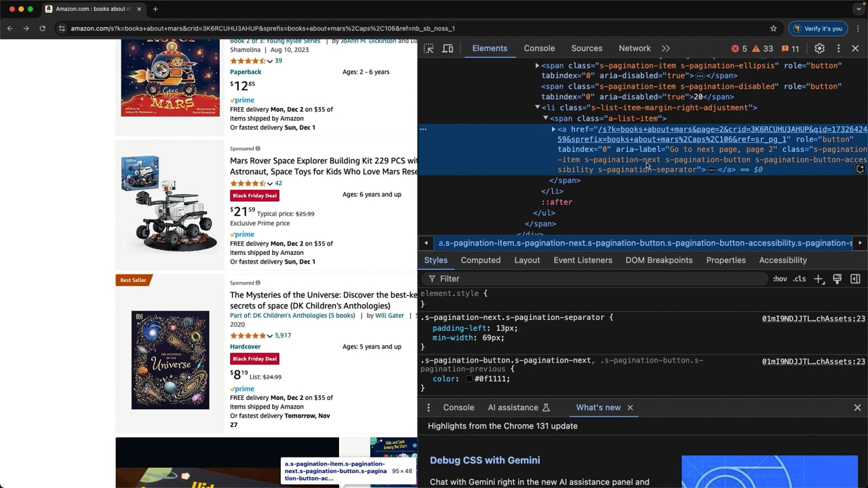Open a new browser tab
The height and width of the screenshot is (488, 868).
155,9
